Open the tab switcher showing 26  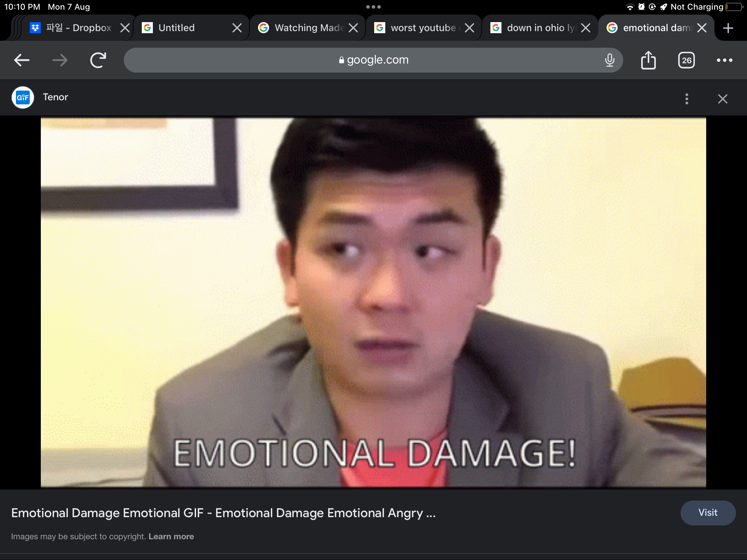[686, 60]
